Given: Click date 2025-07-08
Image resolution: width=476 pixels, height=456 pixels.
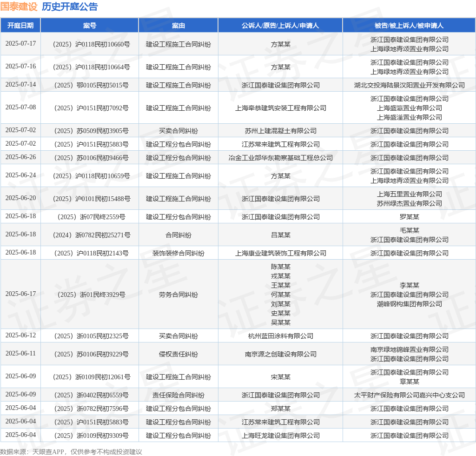Looking at the screenshot, I should tap(20, 107).
